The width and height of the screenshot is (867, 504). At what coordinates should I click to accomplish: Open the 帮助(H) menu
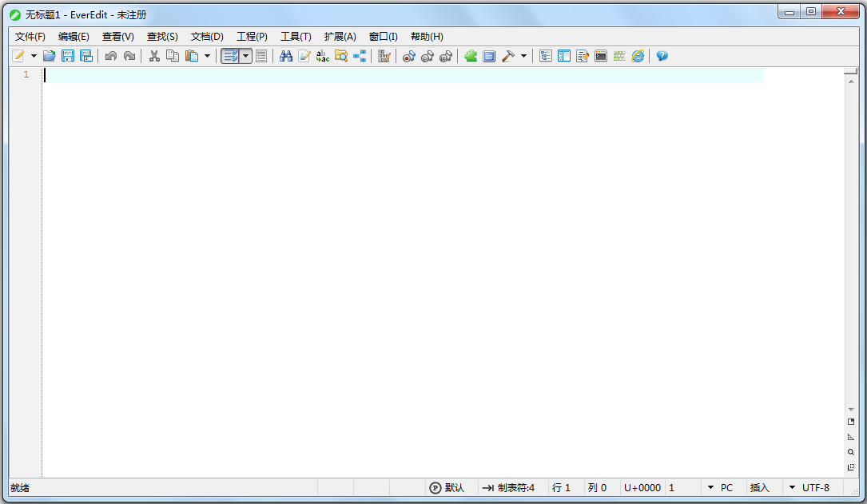tap(427, 37)
